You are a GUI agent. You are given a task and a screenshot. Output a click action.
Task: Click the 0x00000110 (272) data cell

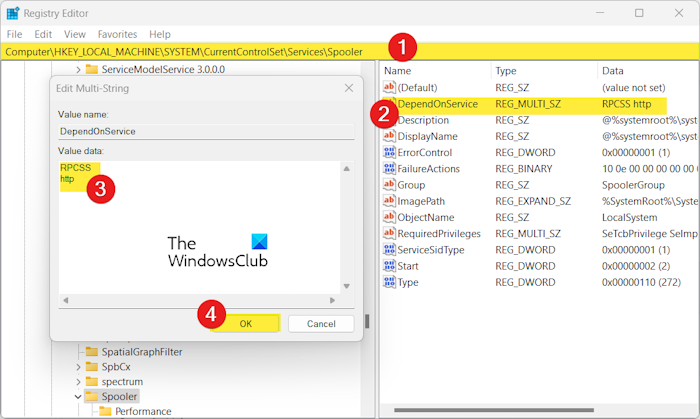click(x=641, y=282)
